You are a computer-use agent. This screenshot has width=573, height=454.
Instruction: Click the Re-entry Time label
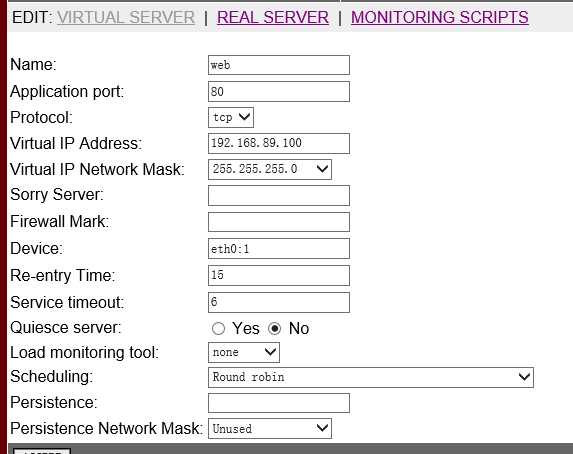(x=62, y=275)
